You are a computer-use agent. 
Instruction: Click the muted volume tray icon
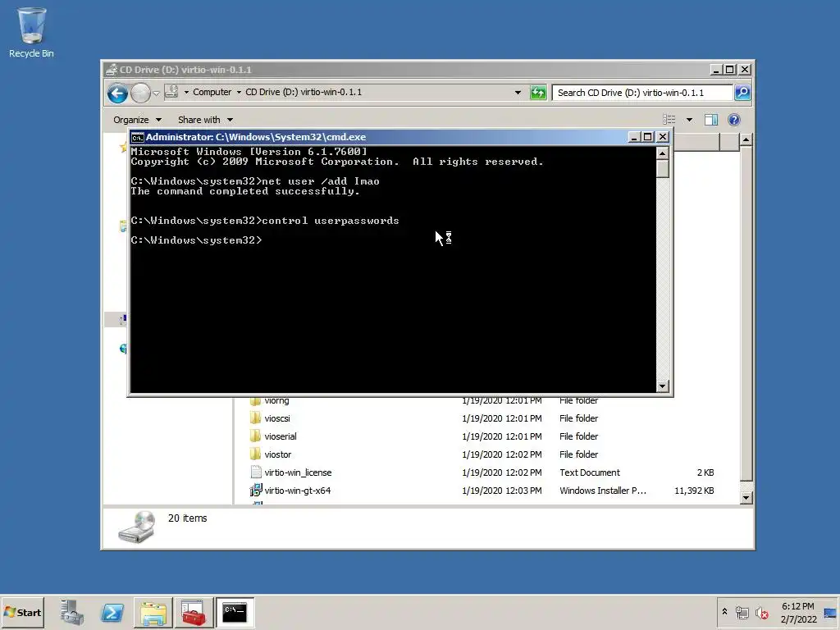click(761, 612)
